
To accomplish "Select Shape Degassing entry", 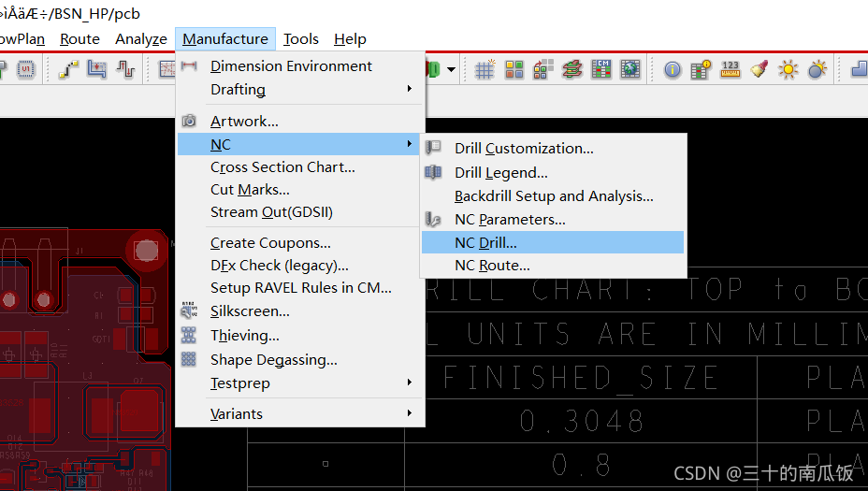I will tap(300, 360).
